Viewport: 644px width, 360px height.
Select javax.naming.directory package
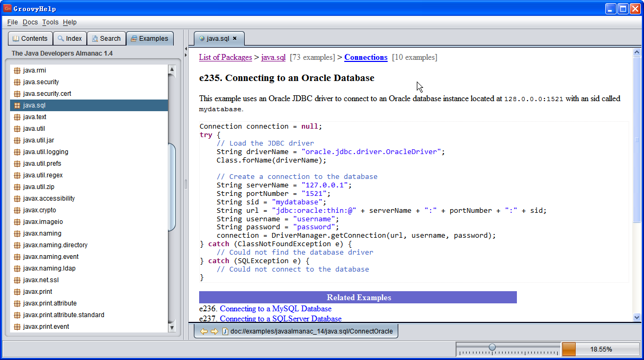pos(89,245)
